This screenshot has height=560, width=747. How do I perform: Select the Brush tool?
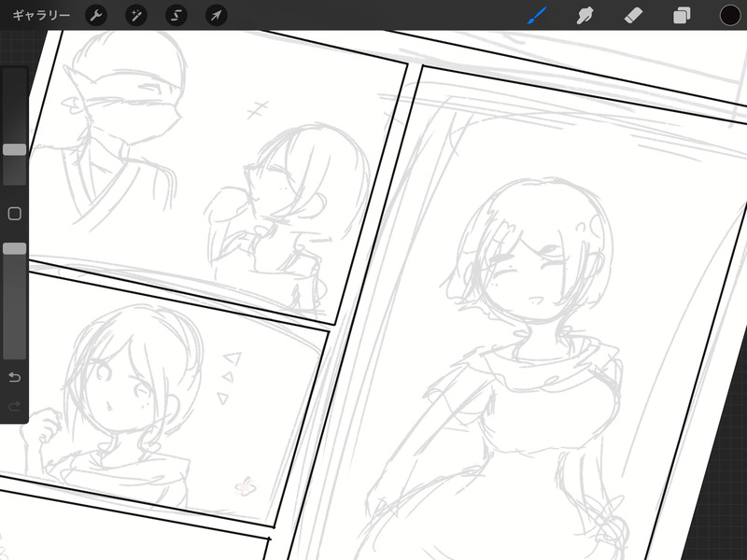(x=538, y=15)
